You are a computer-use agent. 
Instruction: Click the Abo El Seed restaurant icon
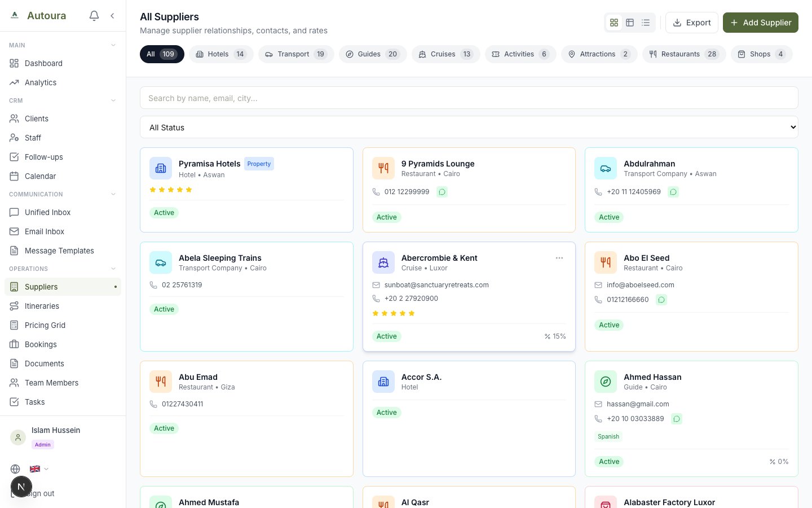pyautogui.click(x=606, y=262)
